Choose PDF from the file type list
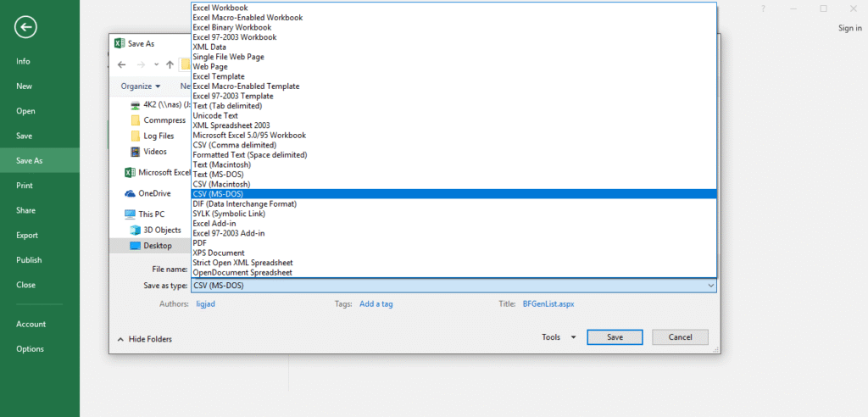The width and height of the screenshot is (868, 417). click(x=200, y=242)
